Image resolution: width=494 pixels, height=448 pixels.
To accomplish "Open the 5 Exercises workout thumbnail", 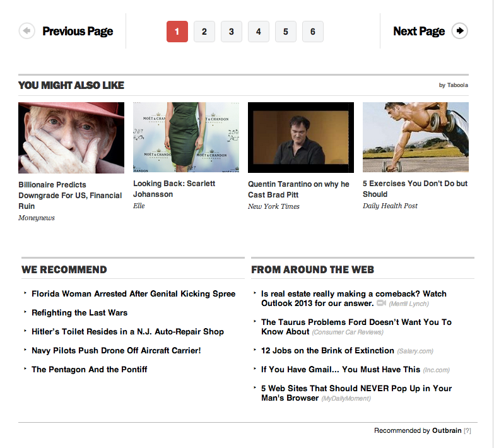I will pyautogui.click(x=416, y=137).
